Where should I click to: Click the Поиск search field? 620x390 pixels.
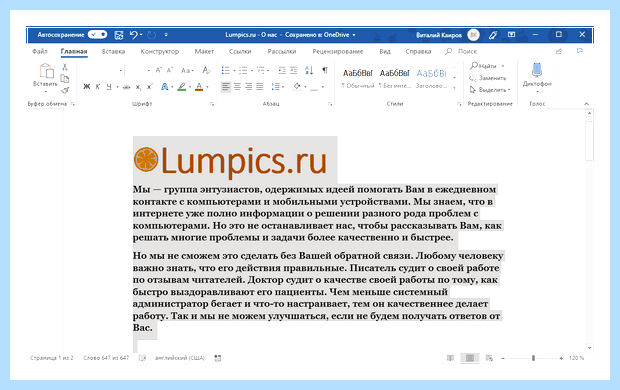tap(467, 51)
